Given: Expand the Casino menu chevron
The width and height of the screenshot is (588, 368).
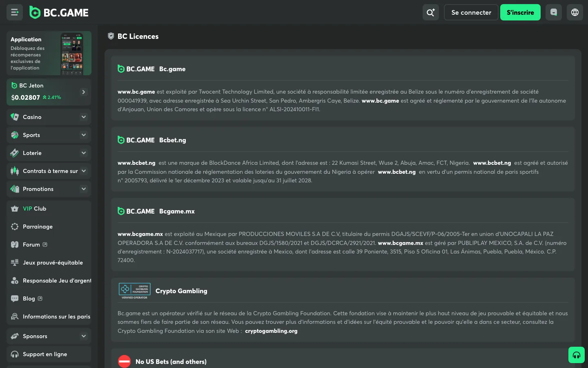Looking at the screenshot, I should (x=84, y=117).
